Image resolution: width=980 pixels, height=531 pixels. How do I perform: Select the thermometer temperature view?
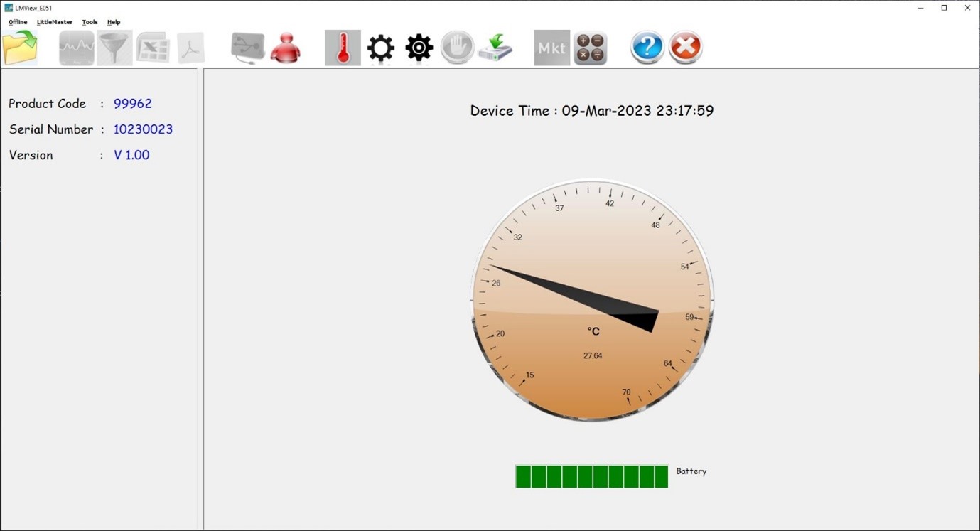tap(342, 47)
